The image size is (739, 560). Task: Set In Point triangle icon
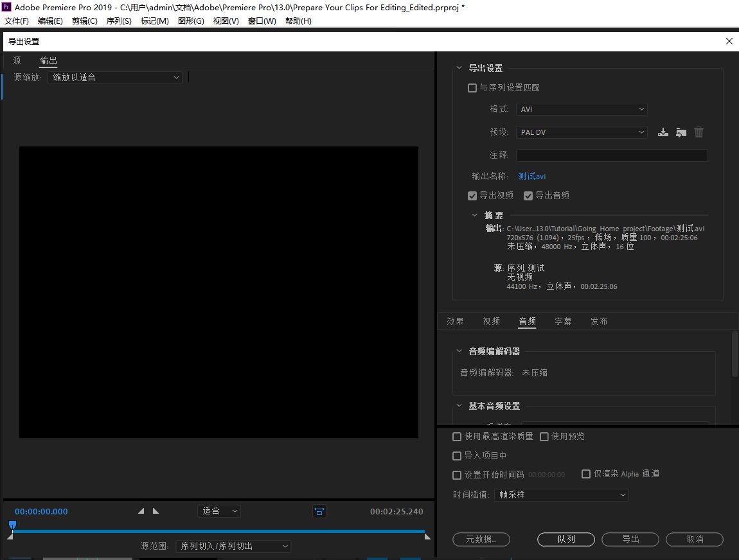coord(141,511)
